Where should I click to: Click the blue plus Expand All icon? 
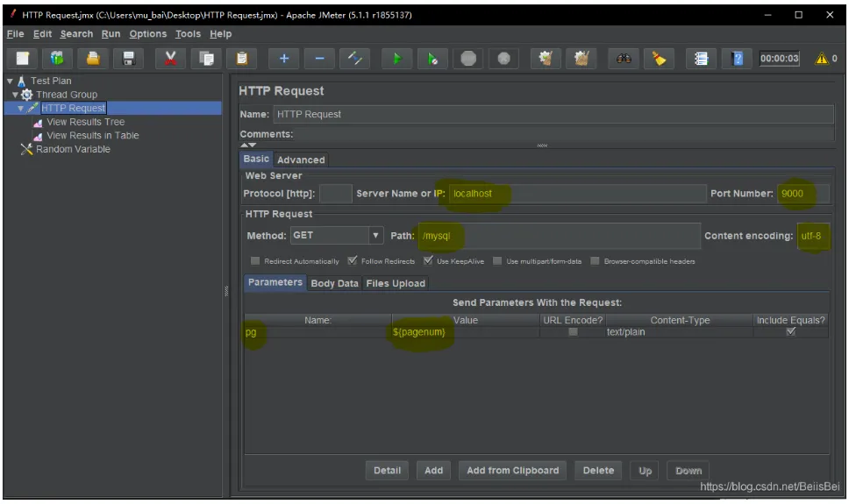coord(284,59)
